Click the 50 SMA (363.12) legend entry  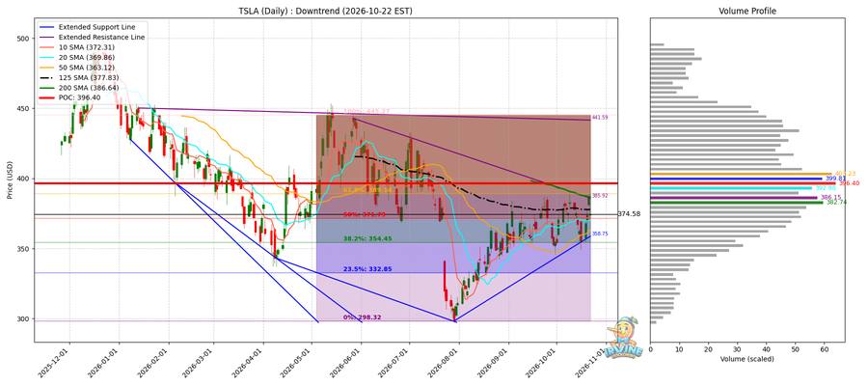pos(74,67)
